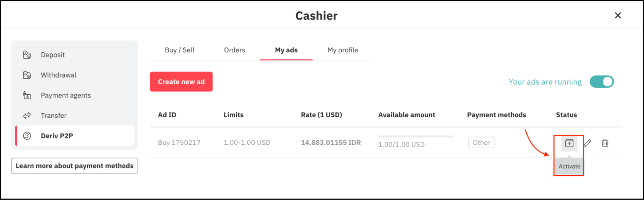Screen dimensions: 644x200
Task: Click the Transfer arrows icon
Action: click(x=27, y=116)
